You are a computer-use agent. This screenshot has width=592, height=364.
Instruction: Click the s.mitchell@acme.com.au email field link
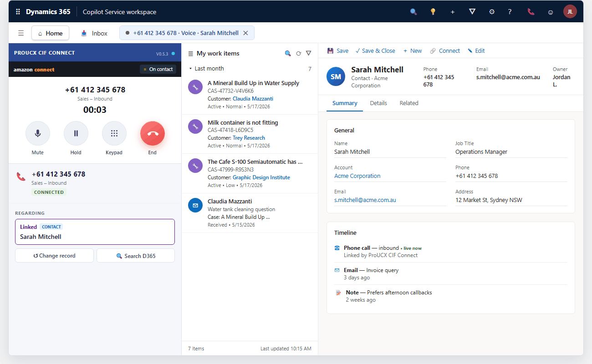pyautogui.click(x=365, y=200)
